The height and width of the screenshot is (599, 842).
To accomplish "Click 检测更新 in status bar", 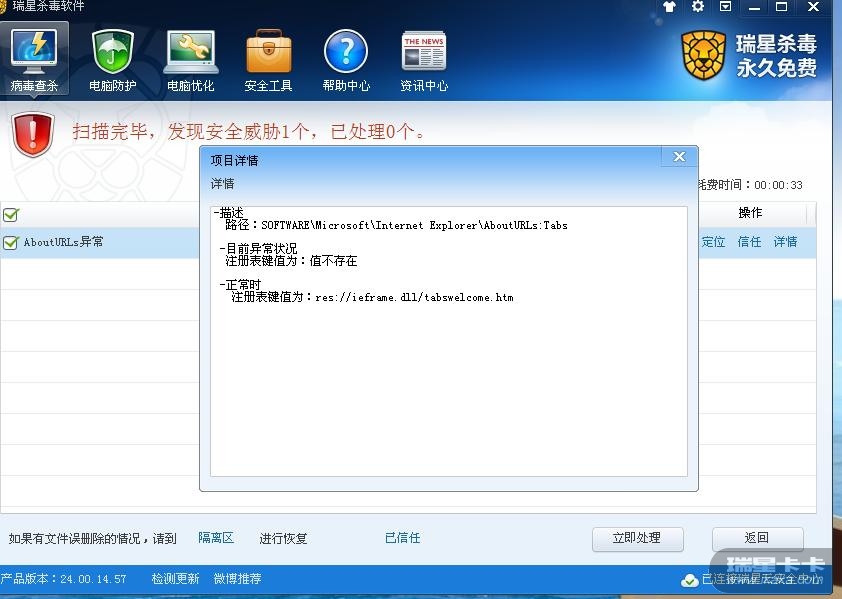I will point(176,579).
